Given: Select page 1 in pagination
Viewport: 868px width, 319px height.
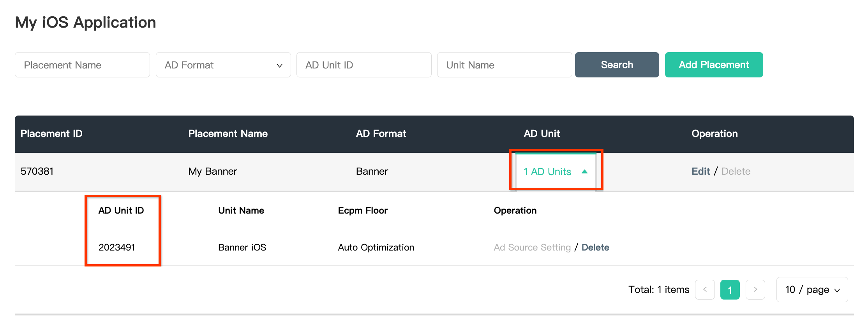Looking at the screenshot, I should click(x=730, y=290).
